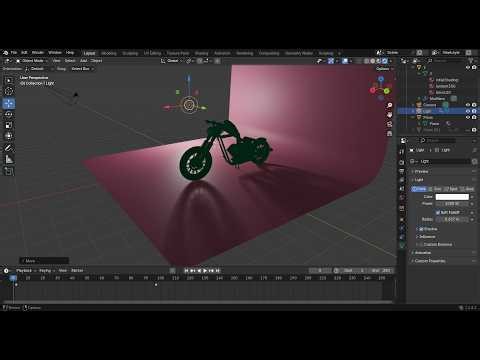Select the Measure tool
Screen dimensions: 480x360
(9, 159)
